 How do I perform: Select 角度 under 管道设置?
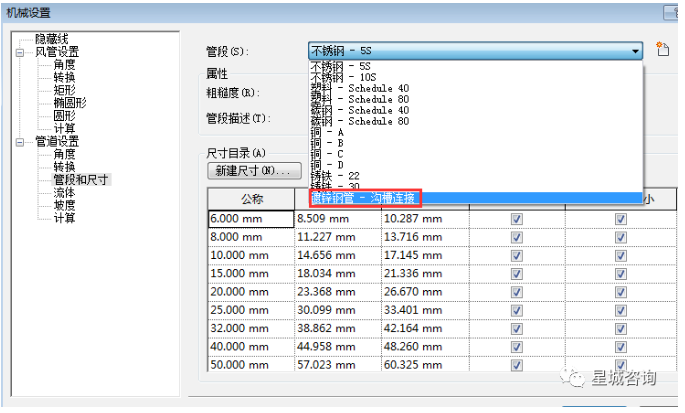click(65, 154)
